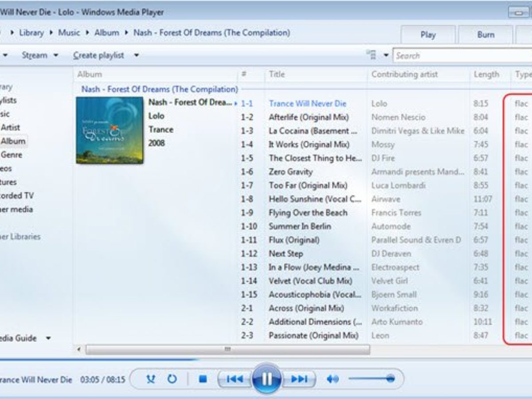Open the Media Guide dropdown arrow
This screenshot has height=399, width=532.
[48, 338]
